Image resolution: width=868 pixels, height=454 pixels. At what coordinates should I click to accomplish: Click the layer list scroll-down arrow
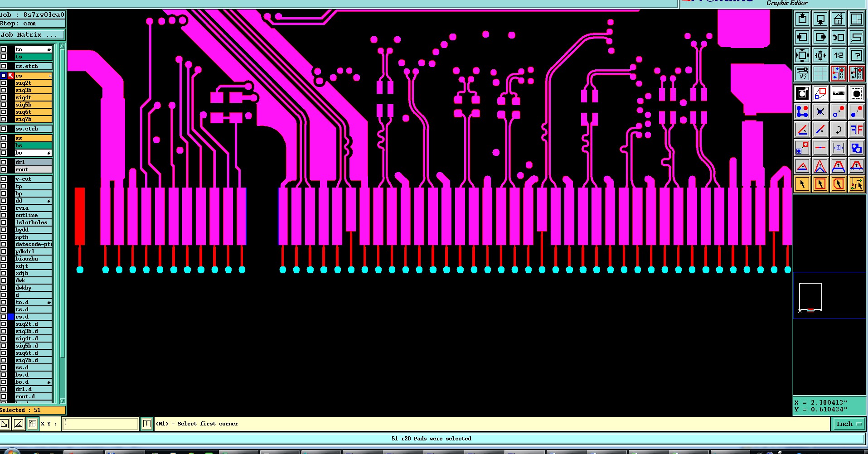[62, 401]
